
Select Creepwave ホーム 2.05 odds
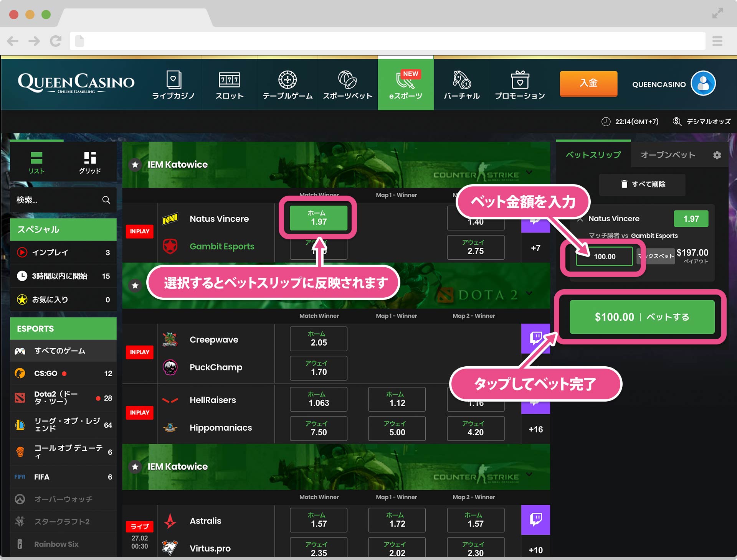319,339
